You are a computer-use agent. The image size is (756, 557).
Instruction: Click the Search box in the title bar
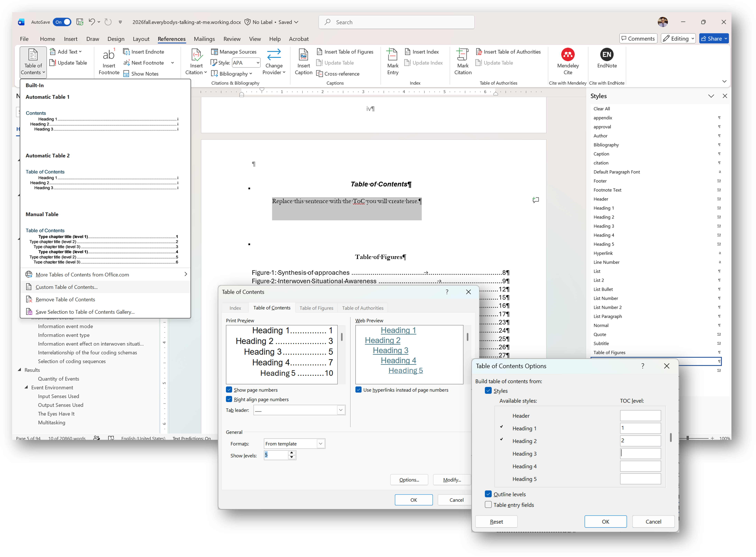tap(396, 22)
